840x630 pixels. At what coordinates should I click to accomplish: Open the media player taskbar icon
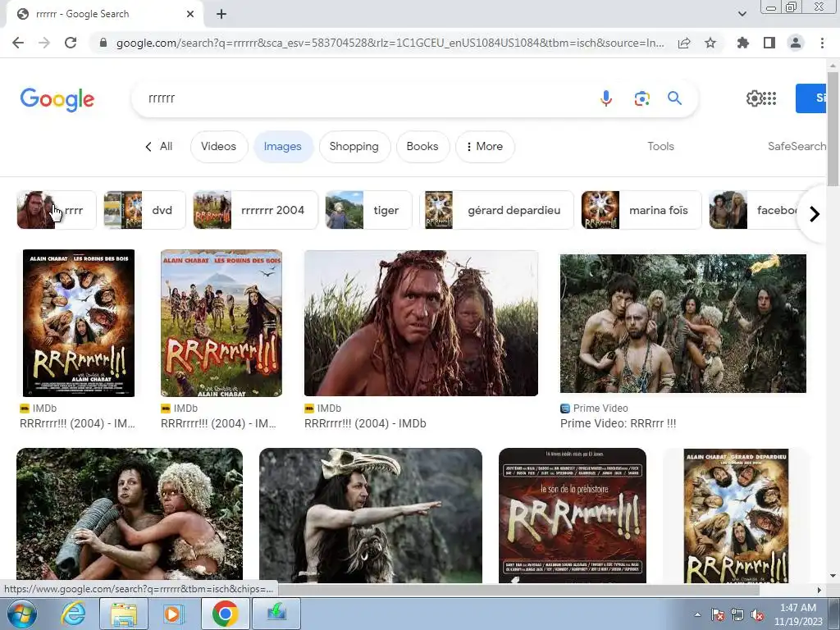tap(173, 614)
